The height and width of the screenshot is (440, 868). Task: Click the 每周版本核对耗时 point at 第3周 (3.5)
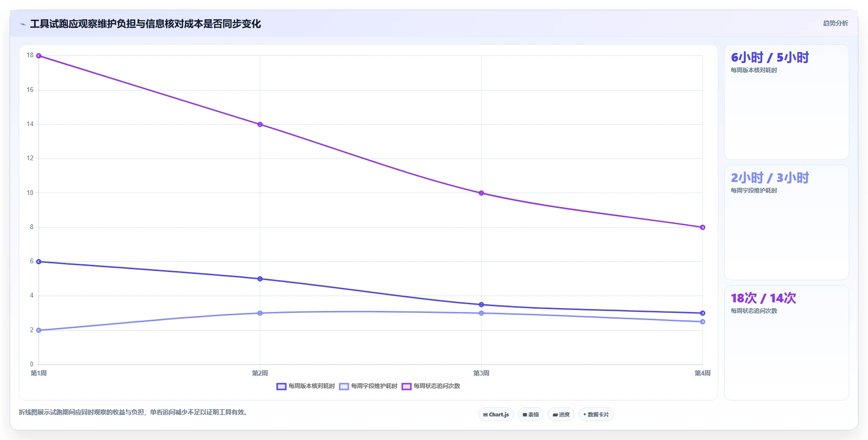(481, 305)
